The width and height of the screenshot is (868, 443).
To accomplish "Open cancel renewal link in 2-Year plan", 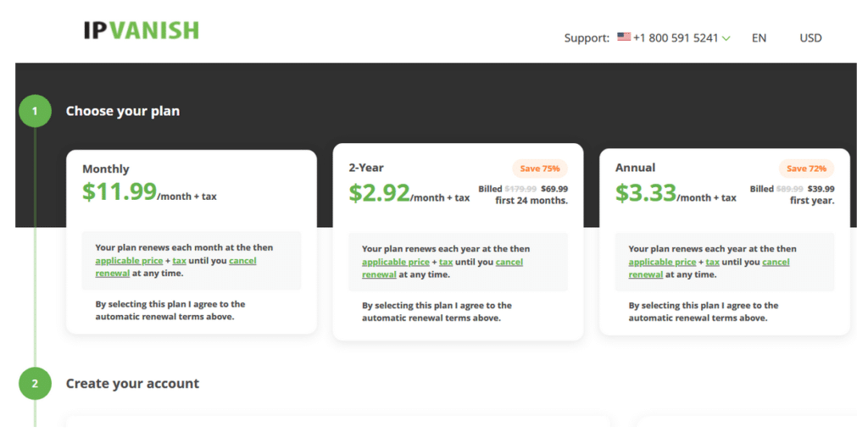I will click(509, 262).
